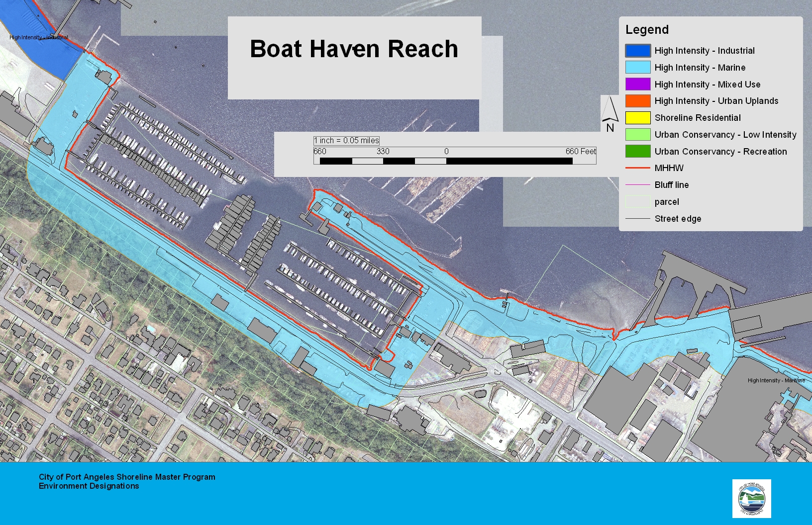Image resolution: width=812 pixels, height=525 pixels.
Task: Select the Urban Conservancy - Recreation green swatch
Action: point(637,152)
